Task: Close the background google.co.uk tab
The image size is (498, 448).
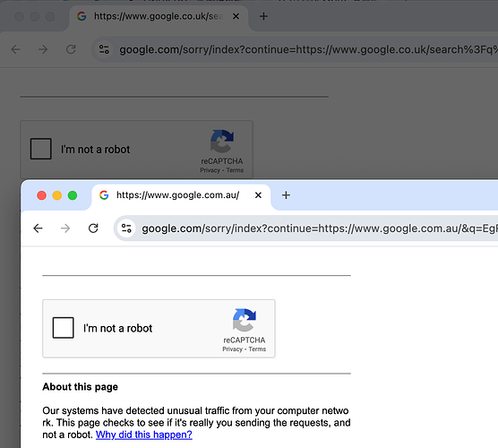Action: [236, 16]
